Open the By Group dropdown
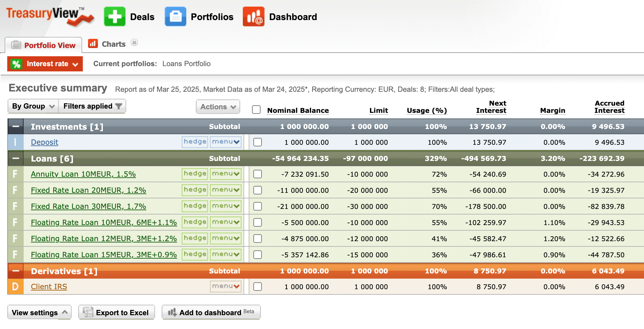The image size is (644, 329). tap(32, 106)
